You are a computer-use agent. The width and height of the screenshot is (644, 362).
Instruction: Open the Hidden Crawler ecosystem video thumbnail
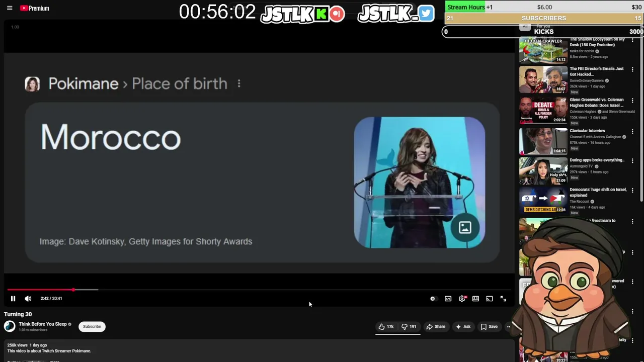click(x=543, y=50)
